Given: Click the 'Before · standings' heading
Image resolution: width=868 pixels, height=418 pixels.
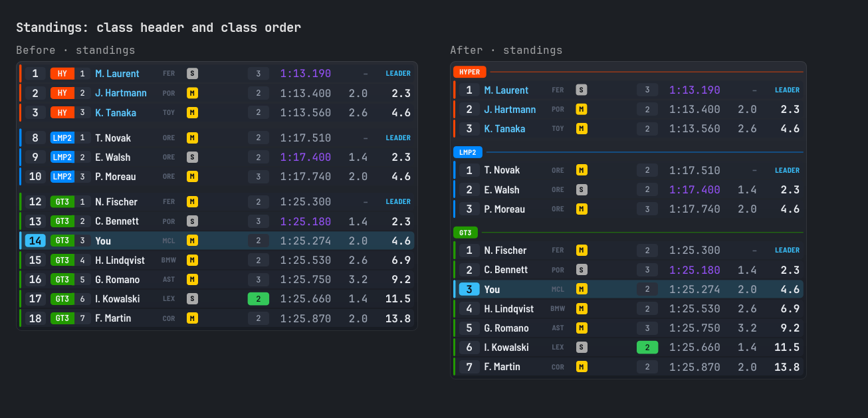Looking at the screenshot, I should (x=76, y=51).
